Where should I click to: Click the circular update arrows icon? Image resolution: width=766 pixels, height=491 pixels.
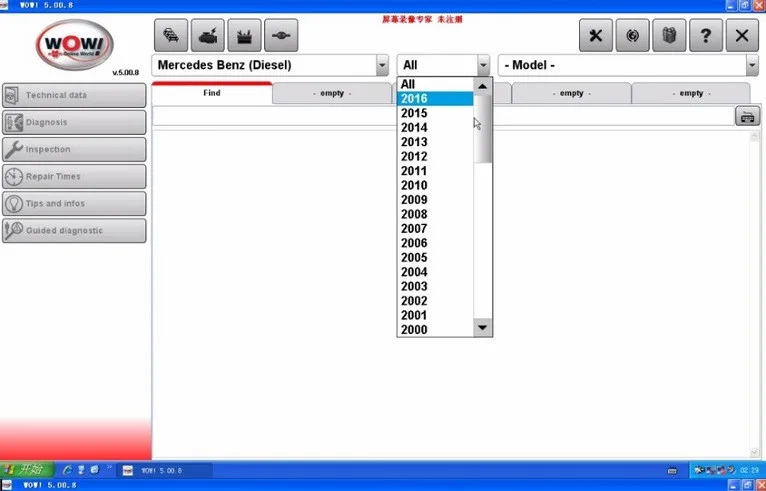pos(633,36)
